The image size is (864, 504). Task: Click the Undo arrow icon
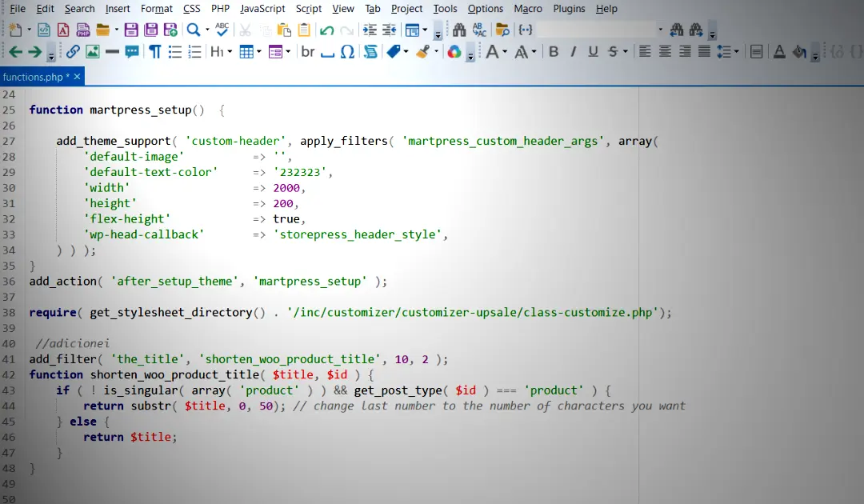pos(326,30)
